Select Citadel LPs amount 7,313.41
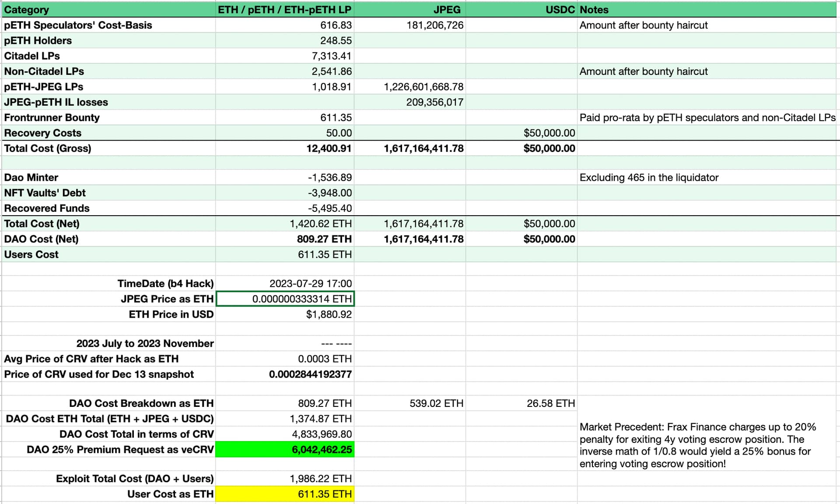840x504 pixels. (285, 56)
